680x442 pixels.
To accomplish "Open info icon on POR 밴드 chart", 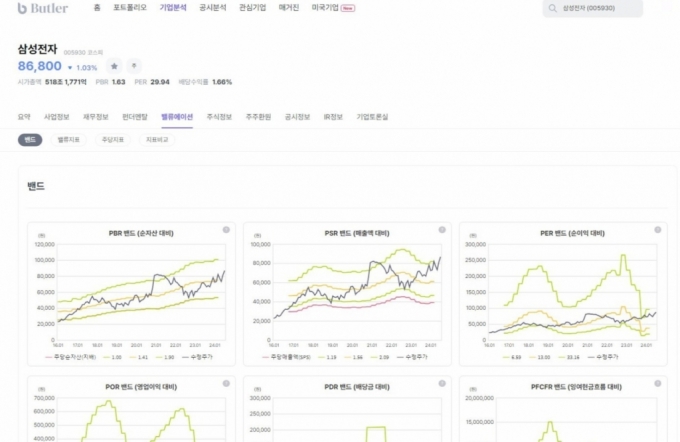I will tap(226, 383).
